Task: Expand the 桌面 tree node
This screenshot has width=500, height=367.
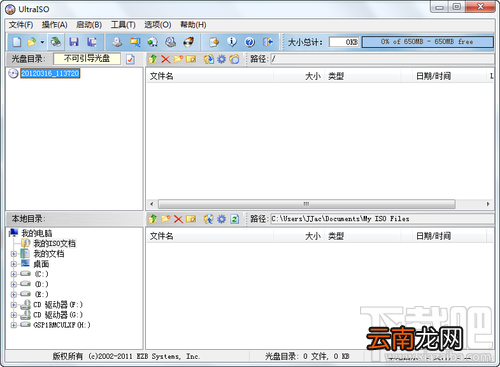Action: click(14, 264)
